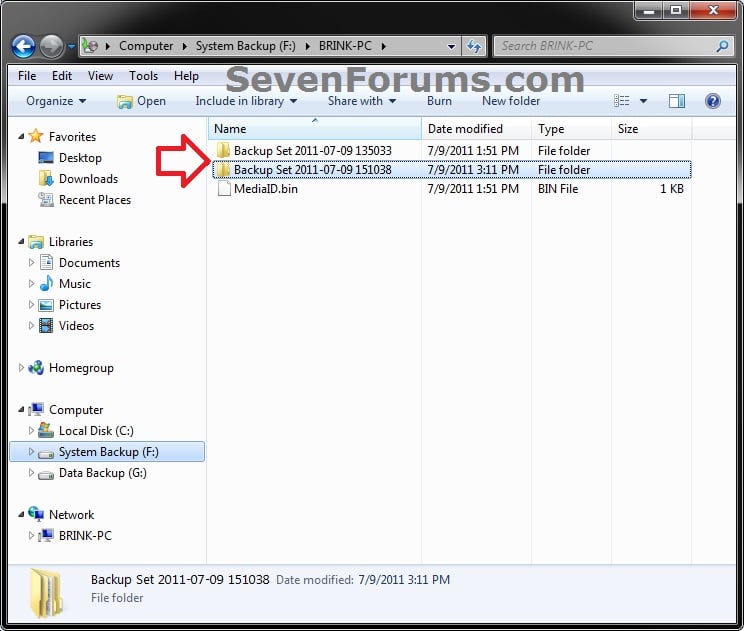The width and height of the screenshot is (744, 631).
Task: Open the View menu
Action: pos(100,76)
